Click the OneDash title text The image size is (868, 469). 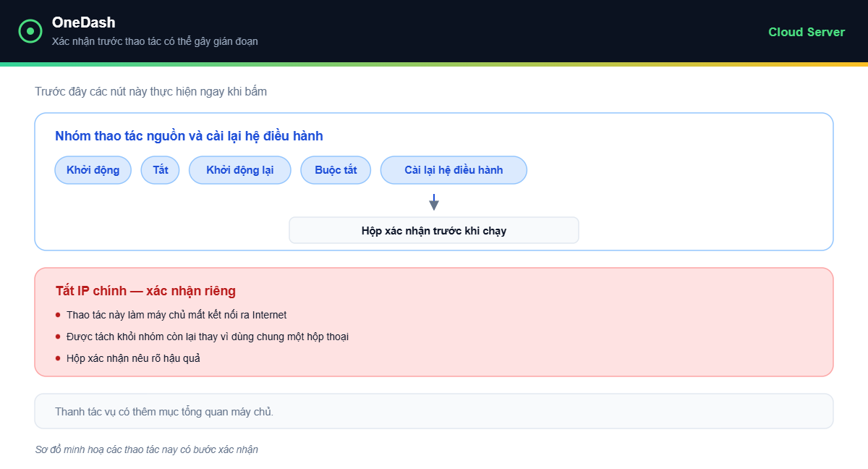click(83, 22)
